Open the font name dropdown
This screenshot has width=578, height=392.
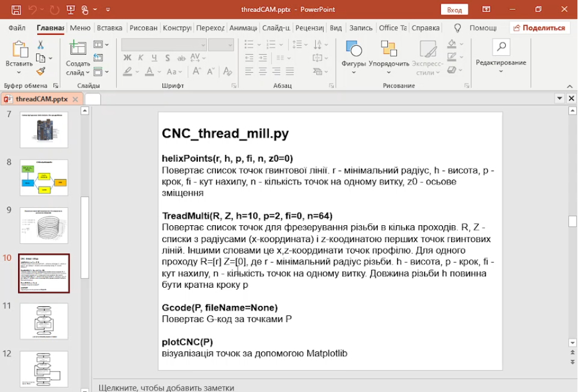[x=201, y=45]
